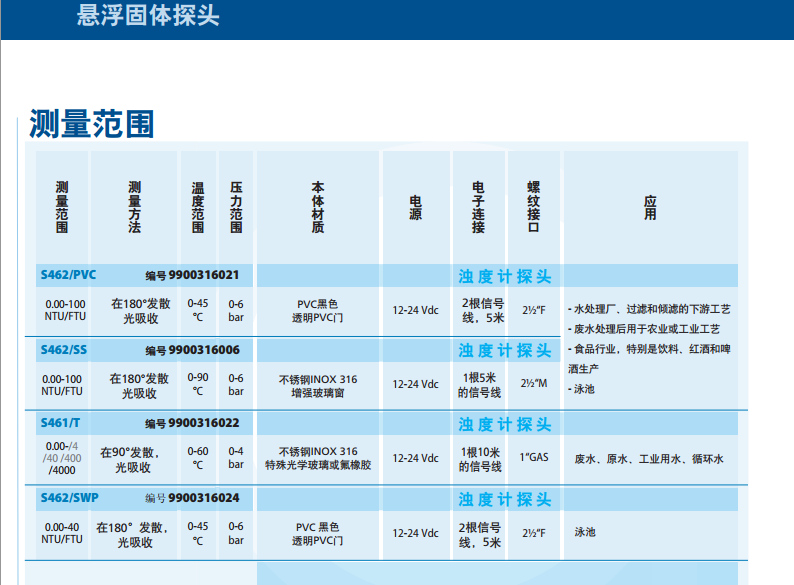Click the S462/SWP model name

(x=70, y=497)
